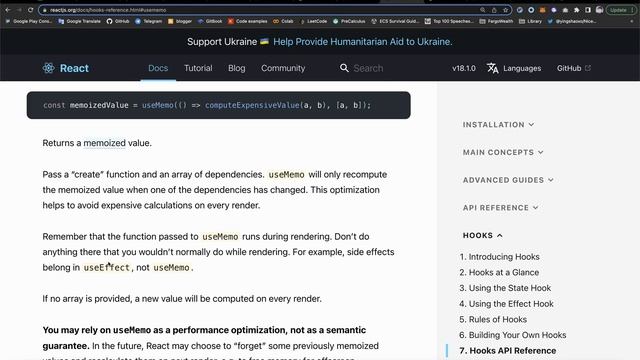
Task: Open the LeetCode bookmark
Action: 313,21
